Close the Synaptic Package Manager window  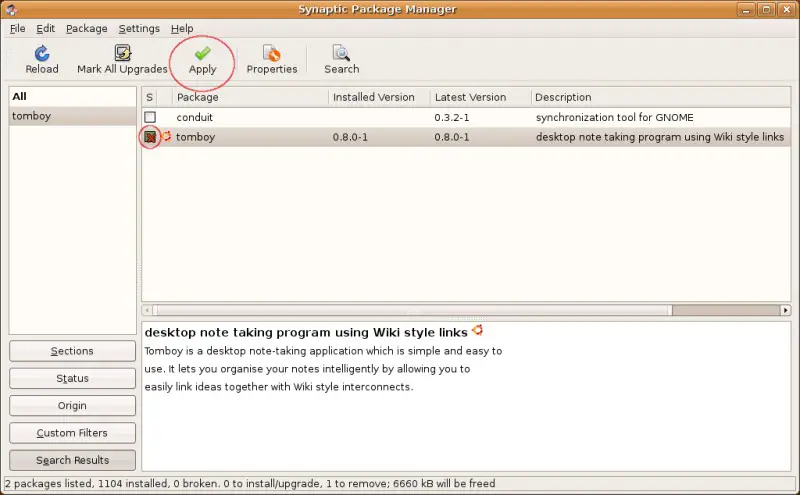click(786, 9)
